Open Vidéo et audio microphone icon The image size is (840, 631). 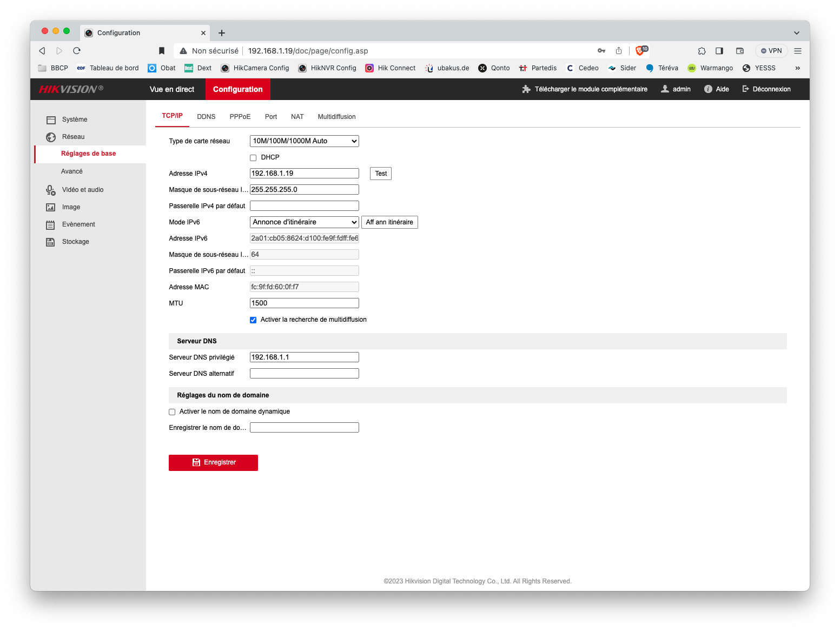pos(51,190)
